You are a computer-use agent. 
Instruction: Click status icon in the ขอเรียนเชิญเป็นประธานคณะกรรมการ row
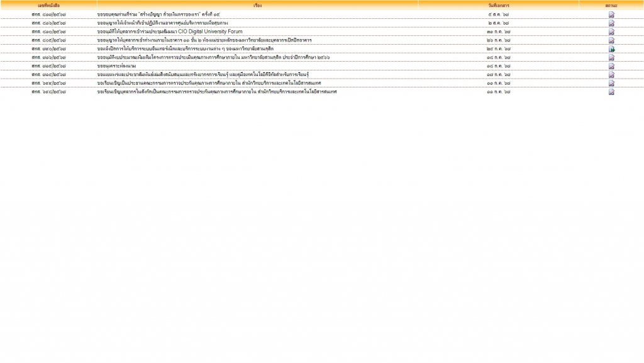(x=611, y=83)
